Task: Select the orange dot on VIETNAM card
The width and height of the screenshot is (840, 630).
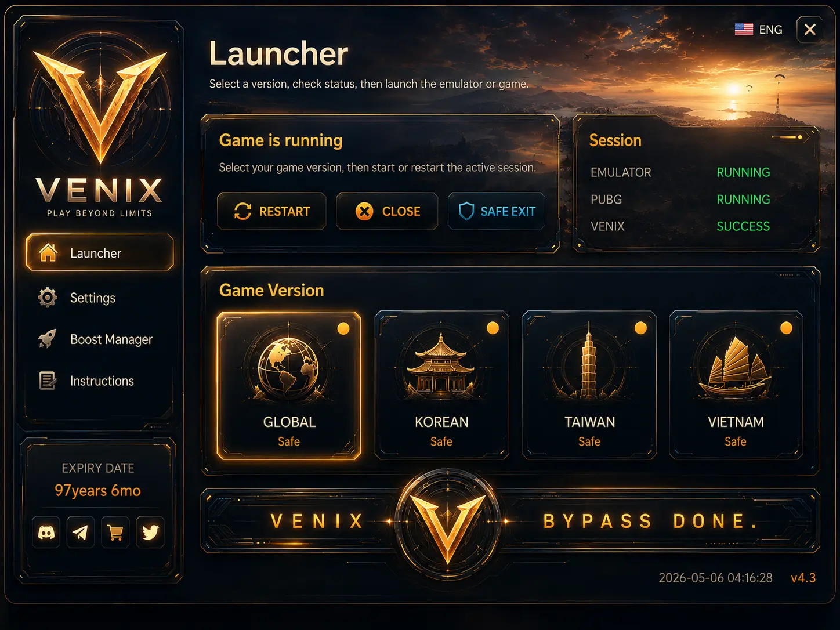Action: [786, 328]
